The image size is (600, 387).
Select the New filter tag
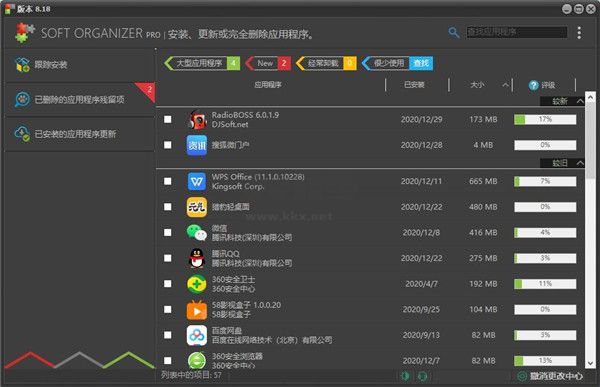(268, 63)
